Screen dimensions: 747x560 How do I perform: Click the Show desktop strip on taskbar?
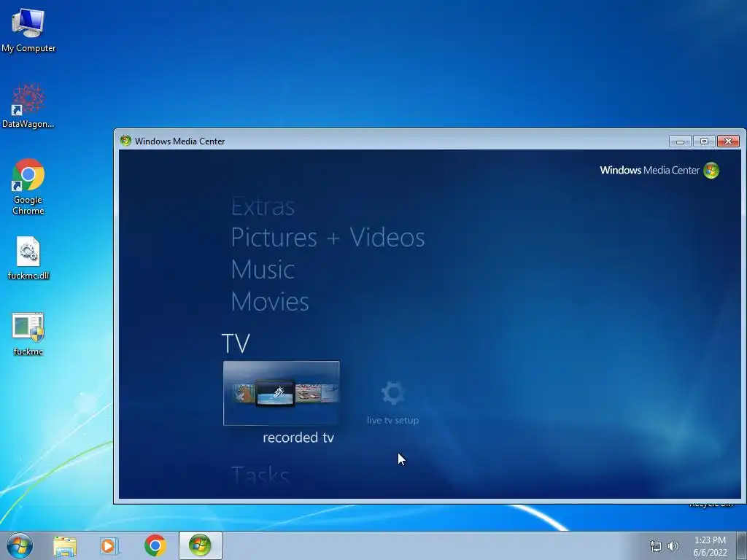742,545
